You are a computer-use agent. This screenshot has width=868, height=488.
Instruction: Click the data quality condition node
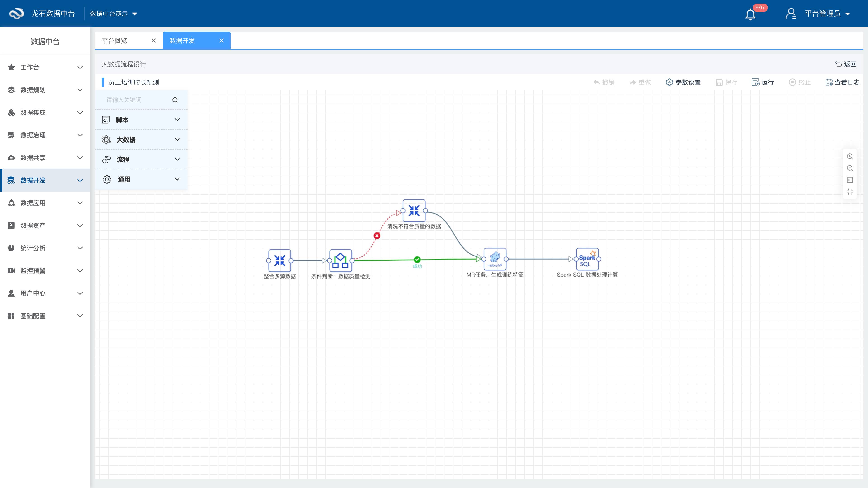(340, 260)
